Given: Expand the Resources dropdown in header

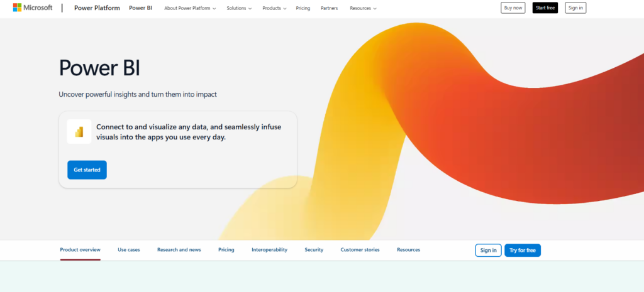Looking at the screenshot, I should coord(363,8).
